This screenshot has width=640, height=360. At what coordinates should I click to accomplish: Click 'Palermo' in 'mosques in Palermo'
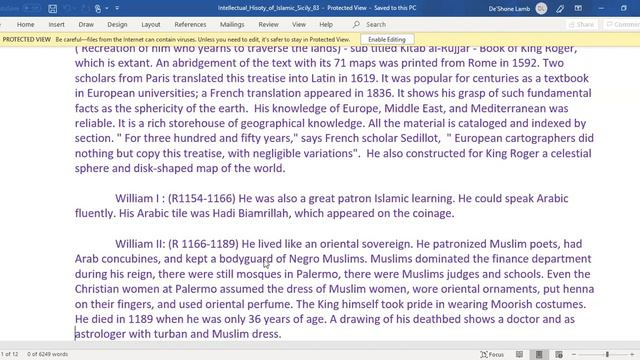pos(317,274)
